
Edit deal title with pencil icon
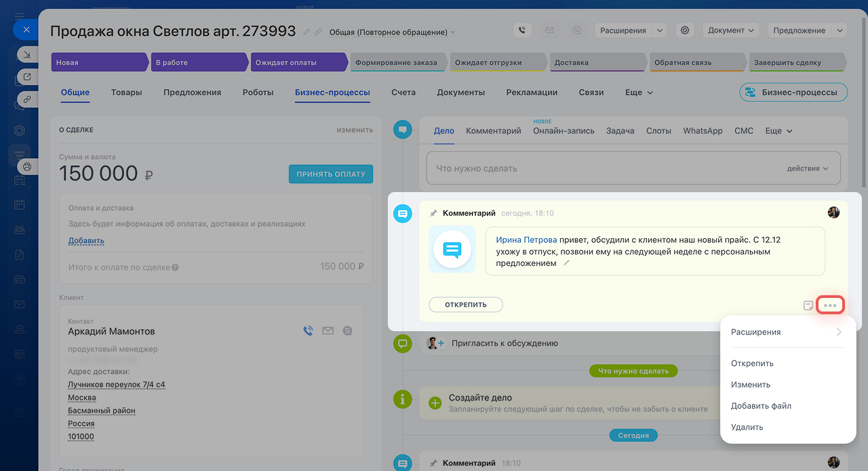[307, 32]
